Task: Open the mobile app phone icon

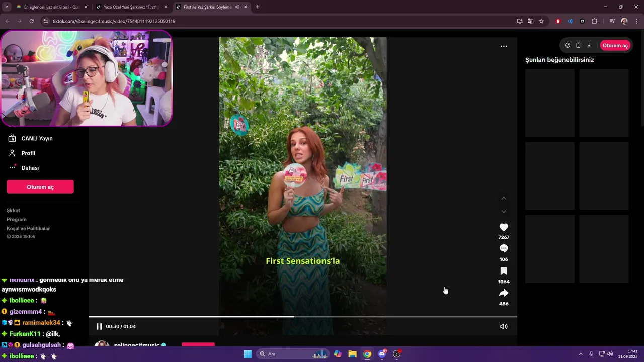Action: 578,45
